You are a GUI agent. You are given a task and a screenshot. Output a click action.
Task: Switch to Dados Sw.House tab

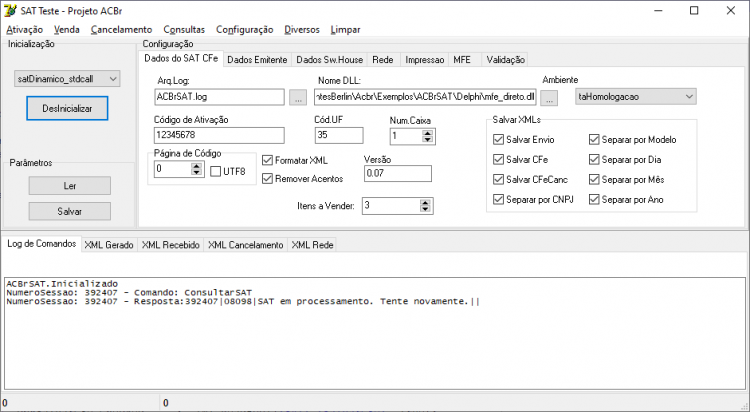(x=330, y=60)
